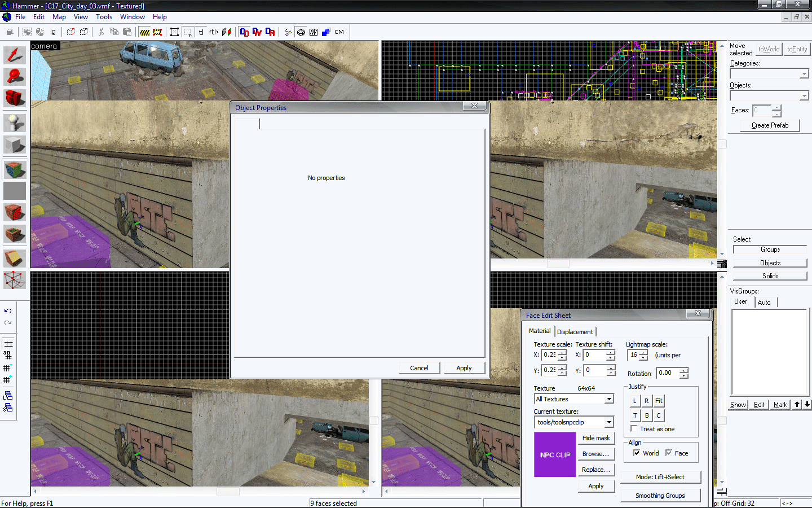Viewport: 812px width, 508px height.
Task: Adjust the Rotation value stepper
Action: tap(684, 374)
